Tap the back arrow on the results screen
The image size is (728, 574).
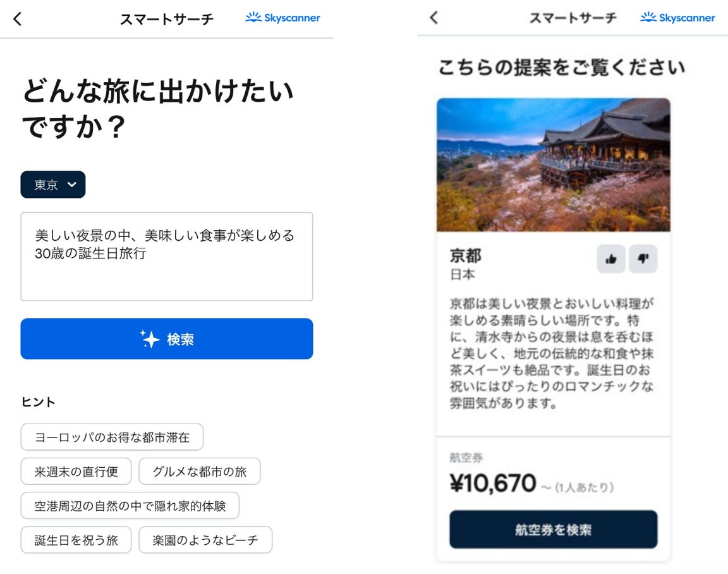pyautogui.click(x=434, y=18)
